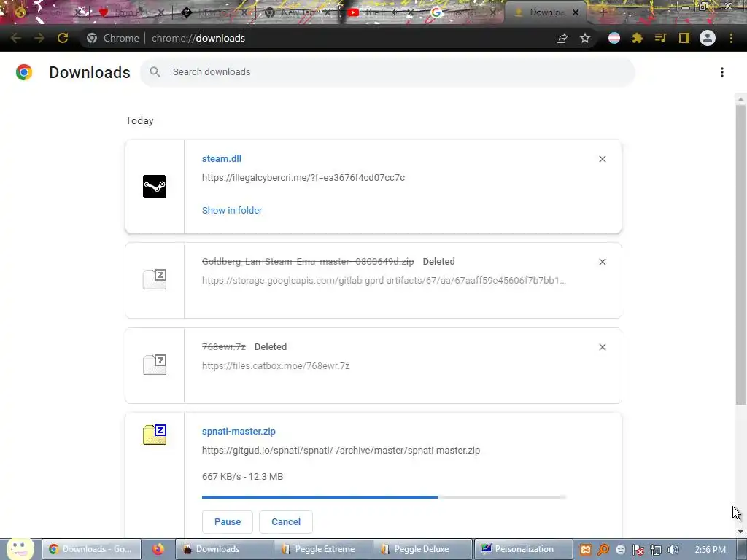
Task: Remove the deleted 768ewr.7z entry
Action: click(x=602, y=347)
